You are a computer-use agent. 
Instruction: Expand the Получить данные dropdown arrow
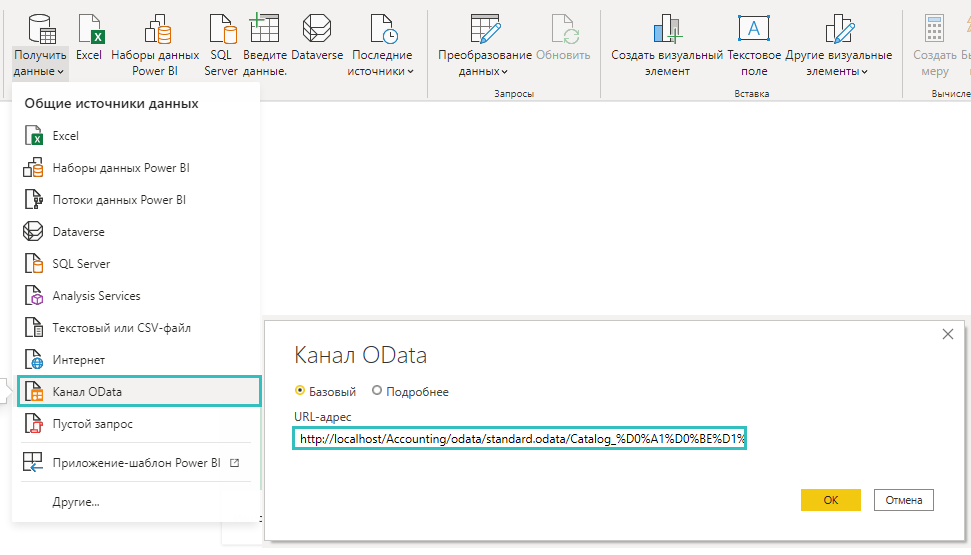point(61,72)
